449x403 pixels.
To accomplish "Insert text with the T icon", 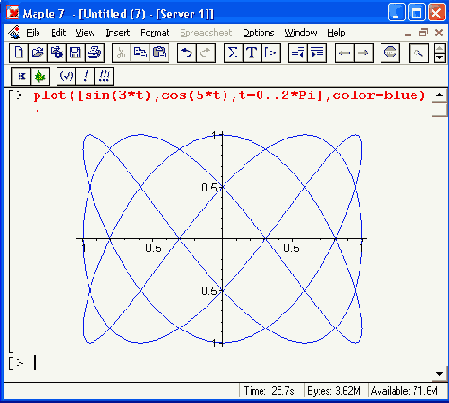I will pyautogui.click(x=252, y=53).
